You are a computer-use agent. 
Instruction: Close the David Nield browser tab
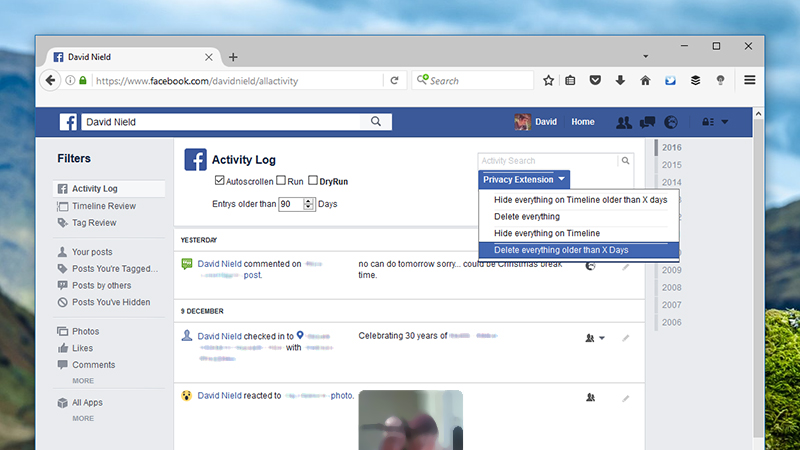point(209,57)
